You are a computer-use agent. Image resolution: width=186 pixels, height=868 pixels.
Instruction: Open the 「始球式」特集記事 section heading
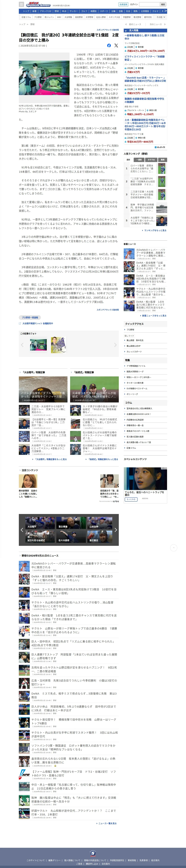coord(83,372)
